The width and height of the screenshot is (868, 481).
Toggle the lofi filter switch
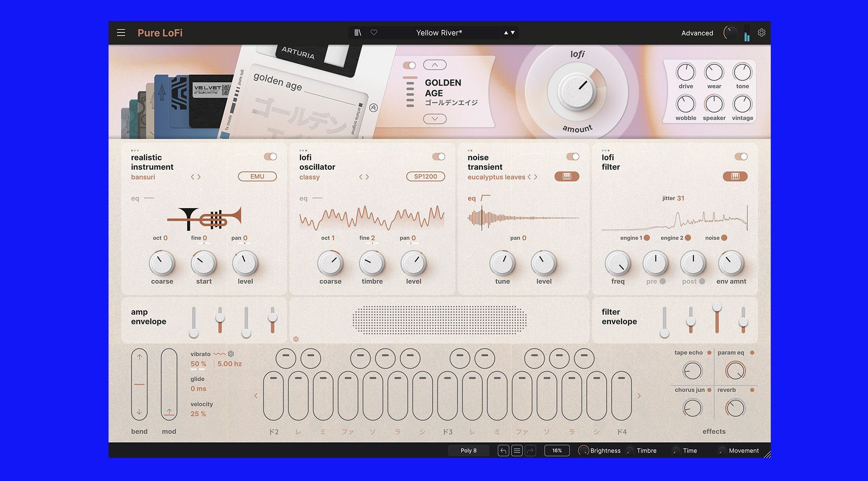point(741,157)
